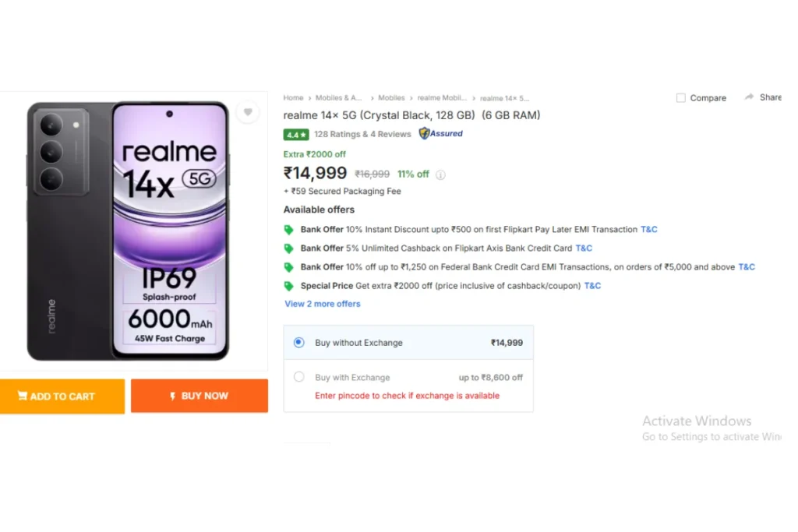Viewport: 798px width, 532px height.
Task: Select Buy without Exchange option
Action: [x=298, y=343]
